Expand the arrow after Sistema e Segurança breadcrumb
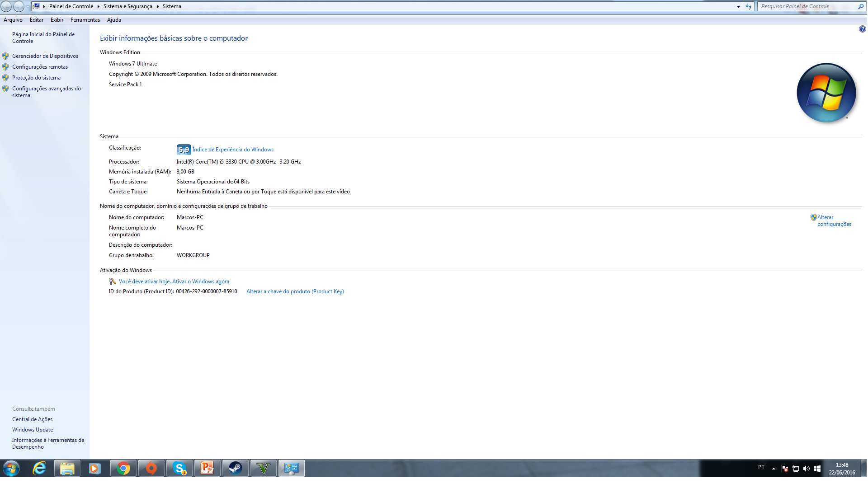Viewport: 868px width, 488px height. [x=157, y=6]
